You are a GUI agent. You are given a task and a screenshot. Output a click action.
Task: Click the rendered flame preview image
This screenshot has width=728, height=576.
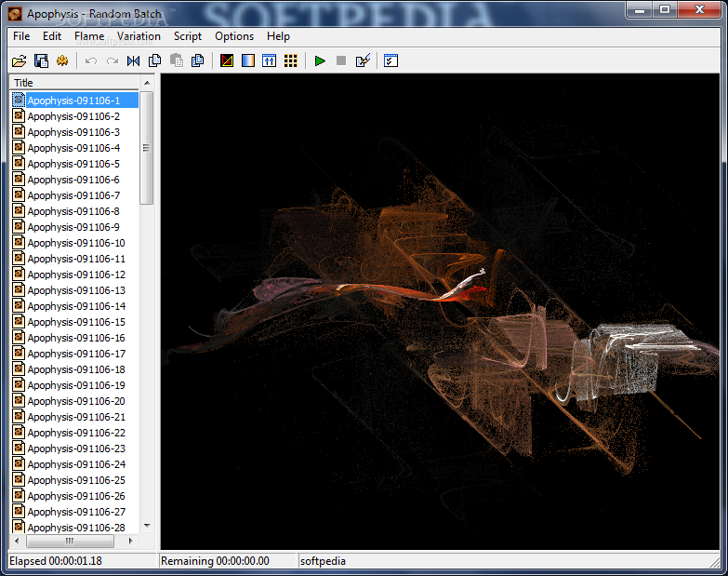click(440, 311)
